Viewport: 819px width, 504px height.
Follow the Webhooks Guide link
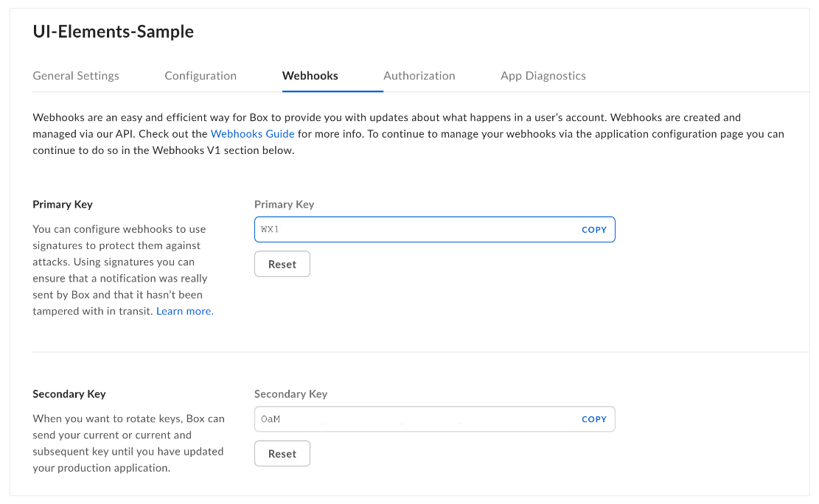pyautogui.click(x=252, y=134)
